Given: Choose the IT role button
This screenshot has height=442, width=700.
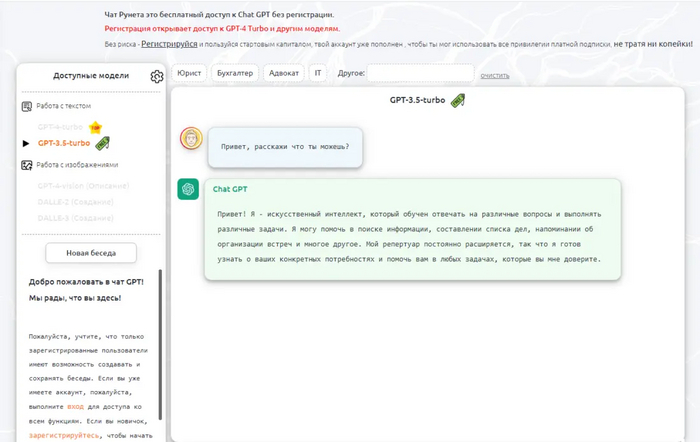Looking at the screenshot, I should pos(318,73).
